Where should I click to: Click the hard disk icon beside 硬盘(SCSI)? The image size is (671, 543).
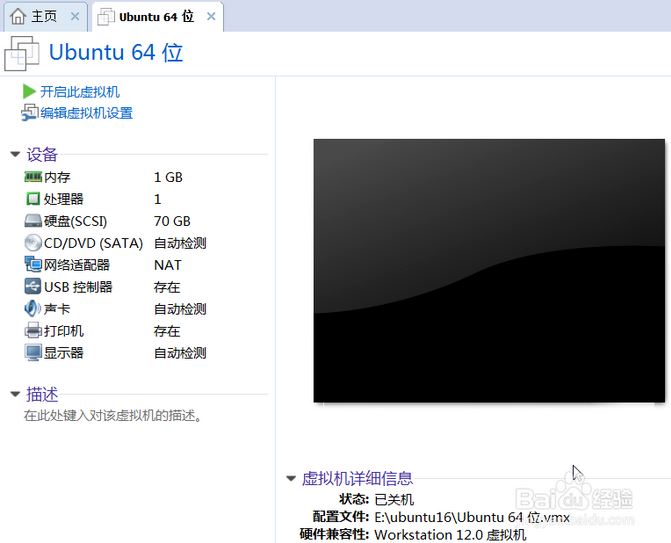point(33,221)
